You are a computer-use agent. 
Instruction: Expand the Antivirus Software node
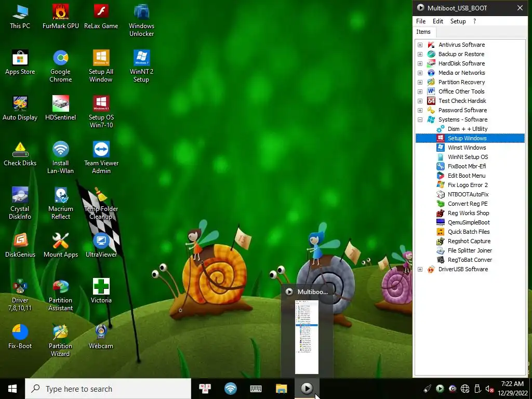(420, 45)
